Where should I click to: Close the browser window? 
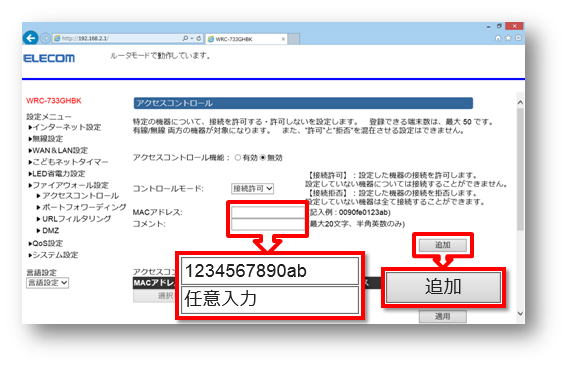(514, 26)
